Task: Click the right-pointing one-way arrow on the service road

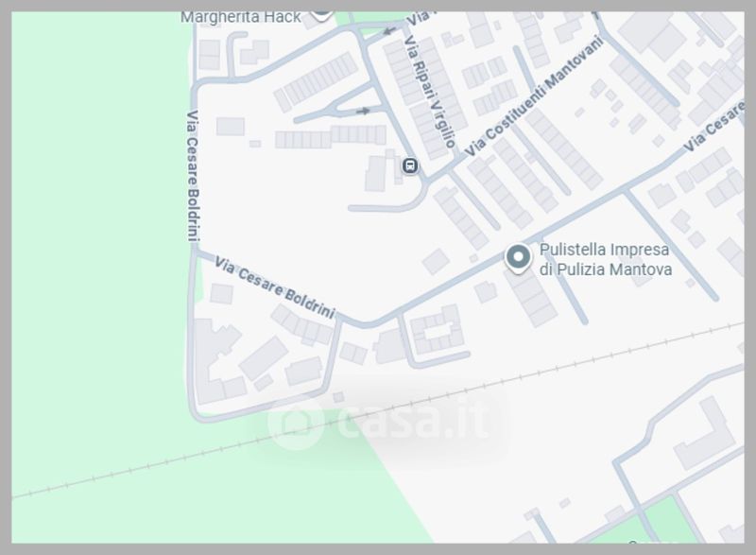Action: pos(363,111)
